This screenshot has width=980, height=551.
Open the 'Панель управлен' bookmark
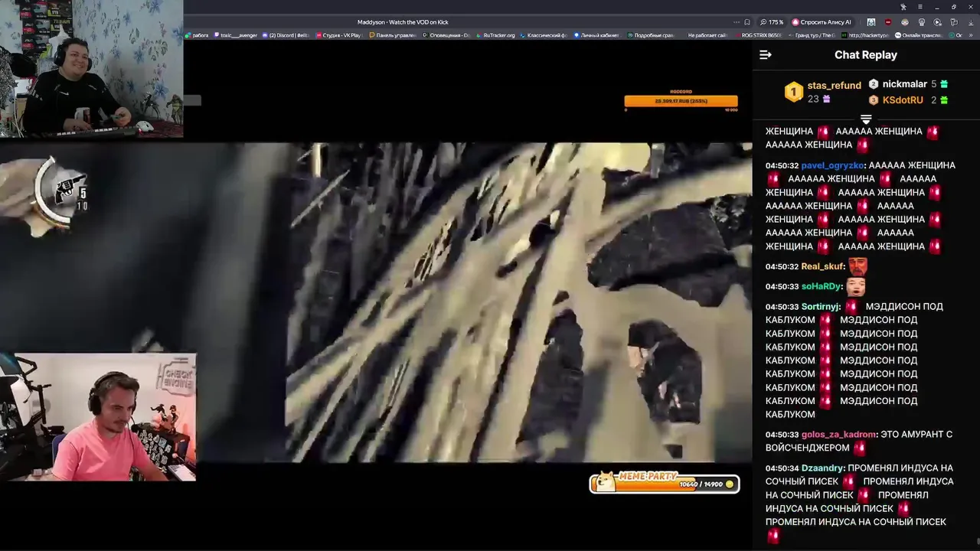click(393, 35)
